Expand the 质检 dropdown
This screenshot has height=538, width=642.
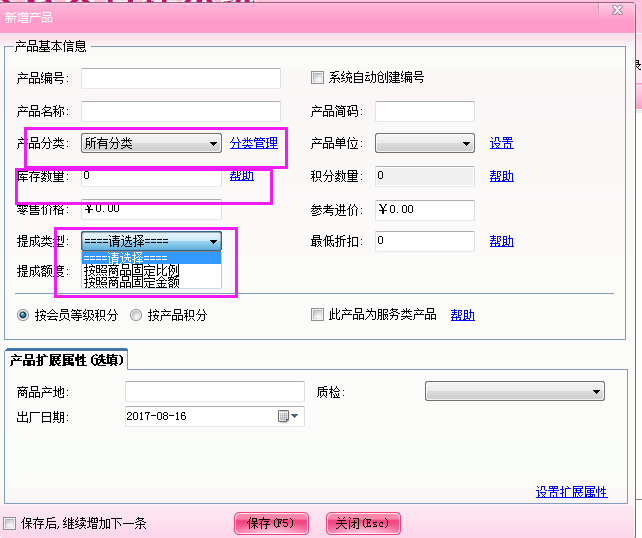pos(515,391)
